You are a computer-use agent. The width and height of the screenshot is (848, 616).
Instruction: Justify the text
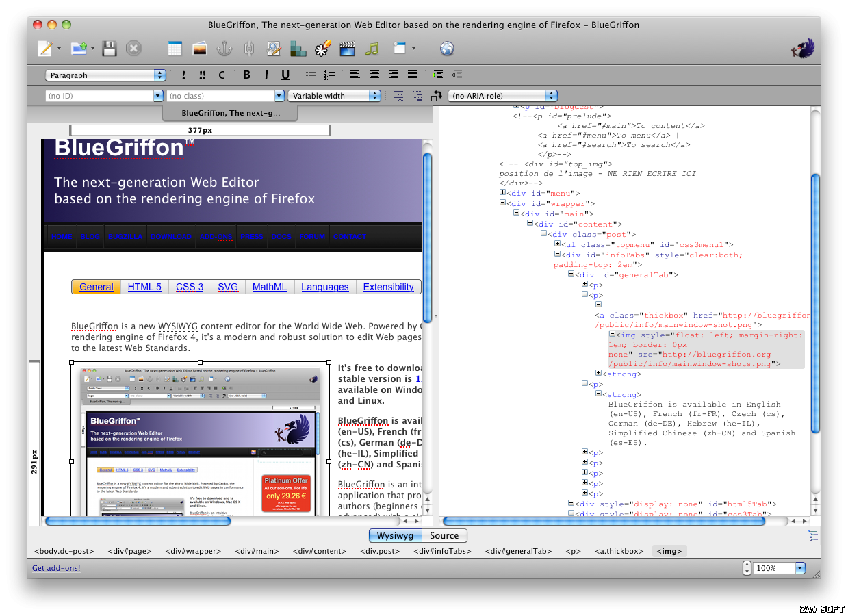tap(413, 75)
